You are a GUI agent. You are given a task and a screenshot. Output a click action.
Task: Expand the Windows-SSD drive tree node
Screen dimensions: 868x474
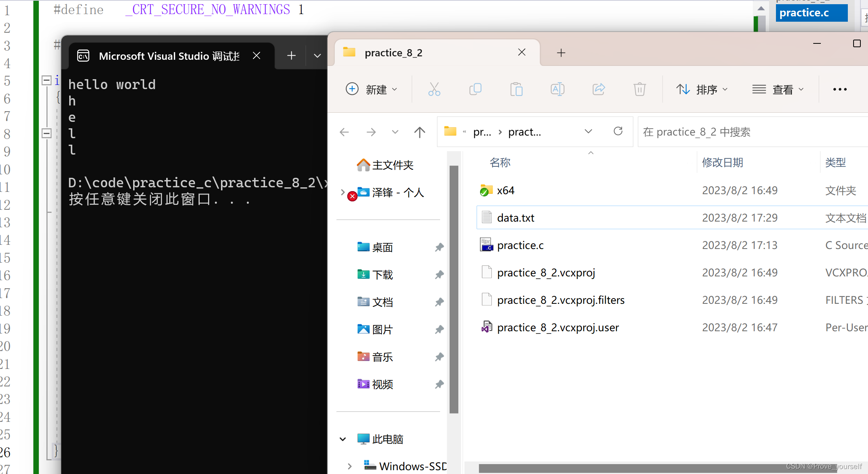(350, 466)
